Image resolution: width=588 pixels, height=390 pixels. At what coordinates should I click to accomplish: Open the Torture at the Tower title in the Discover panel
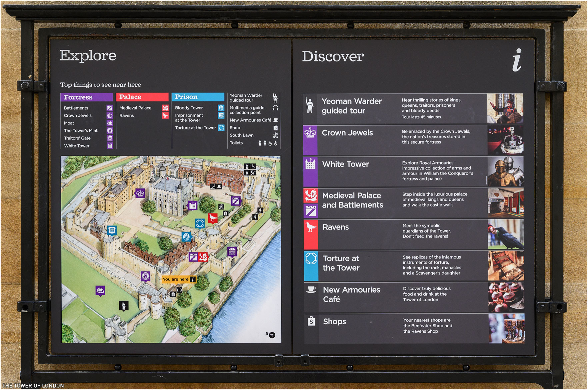point(341,263)
